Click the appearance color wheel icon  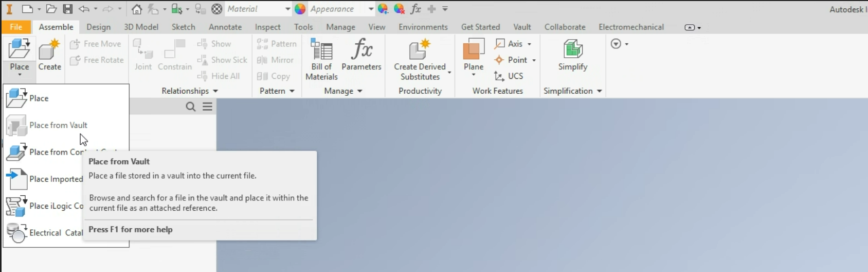click(300, 9)
